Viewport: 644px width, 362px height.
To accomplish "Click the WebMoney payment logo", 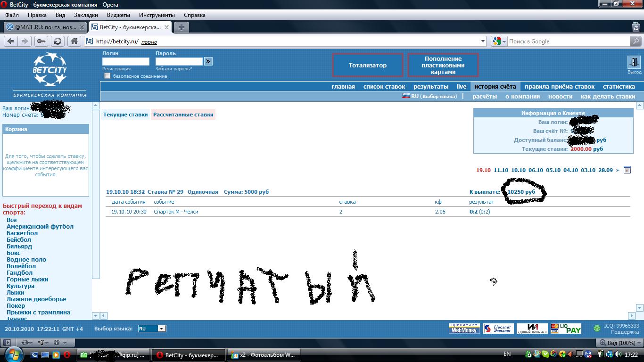I will [464, 329].
